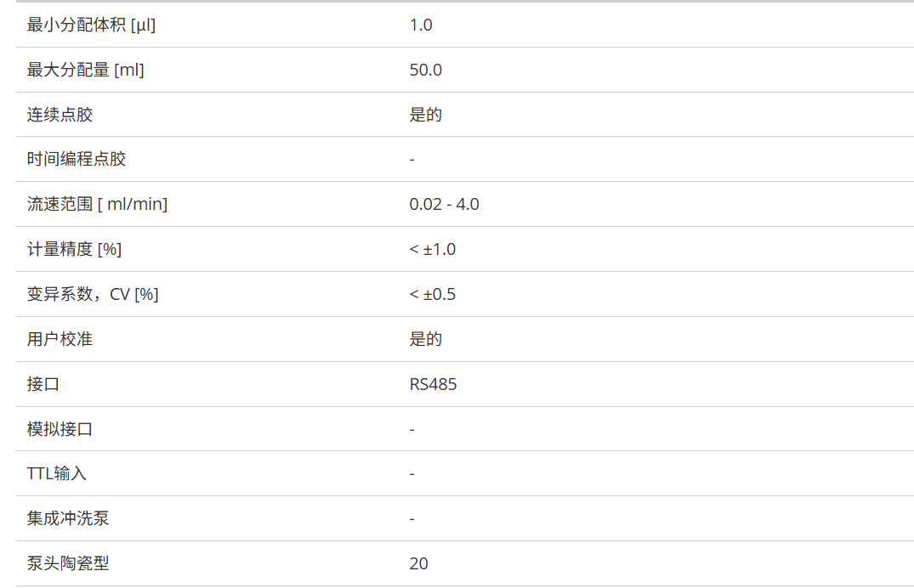Click the 用户校准 row label

click(x=60, y=339)
